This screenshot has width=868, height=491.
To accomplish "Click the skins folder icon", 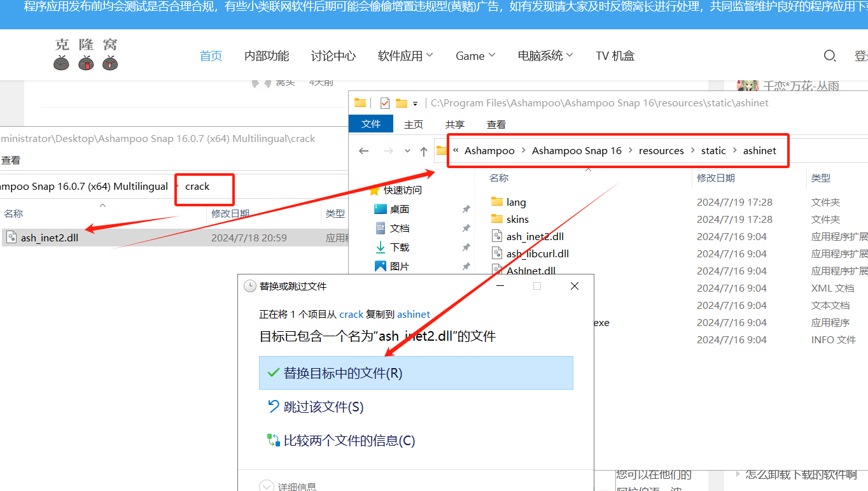I will 497,219.
